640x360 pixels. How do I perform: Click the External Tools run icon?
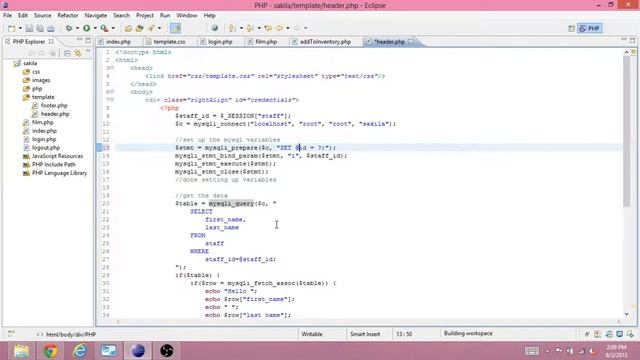pos(104,28)
